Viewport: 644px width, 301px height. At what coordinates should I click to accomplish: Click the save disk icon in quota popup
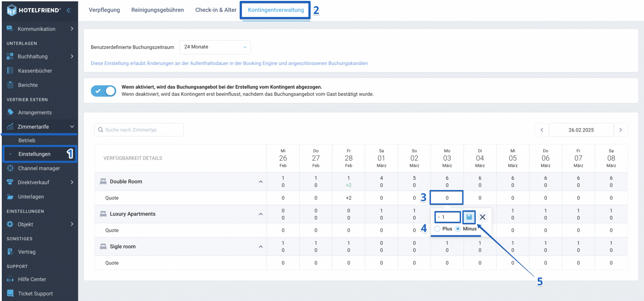469,217
